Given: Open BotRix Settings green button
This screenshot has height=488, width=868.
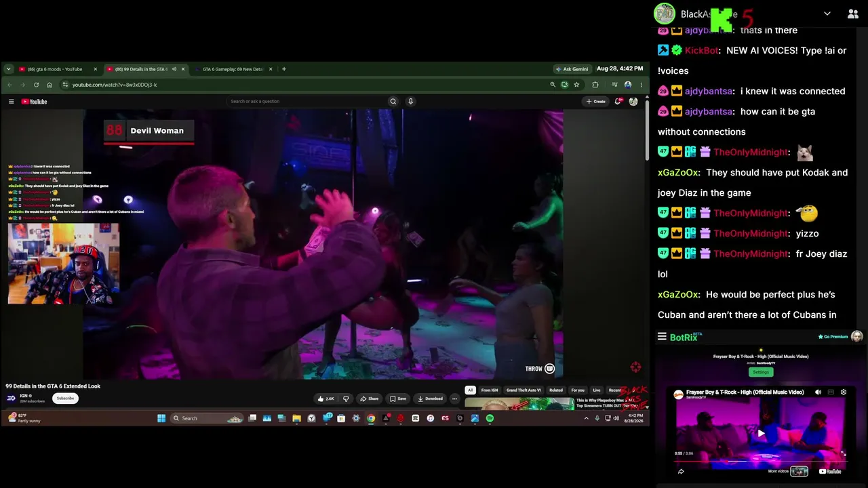Looking at the screenshot, I should 761,372.
